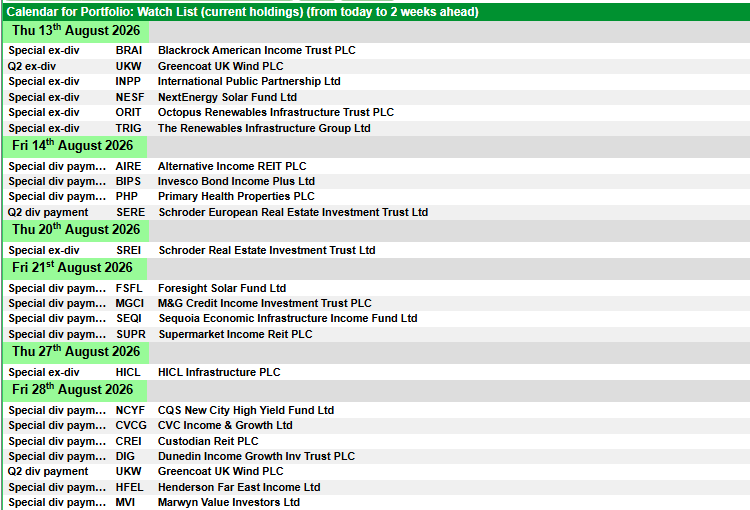Select Greencoat UK Wind PLC on 13th August
The image size is (750, 510).
coord(221,66)
